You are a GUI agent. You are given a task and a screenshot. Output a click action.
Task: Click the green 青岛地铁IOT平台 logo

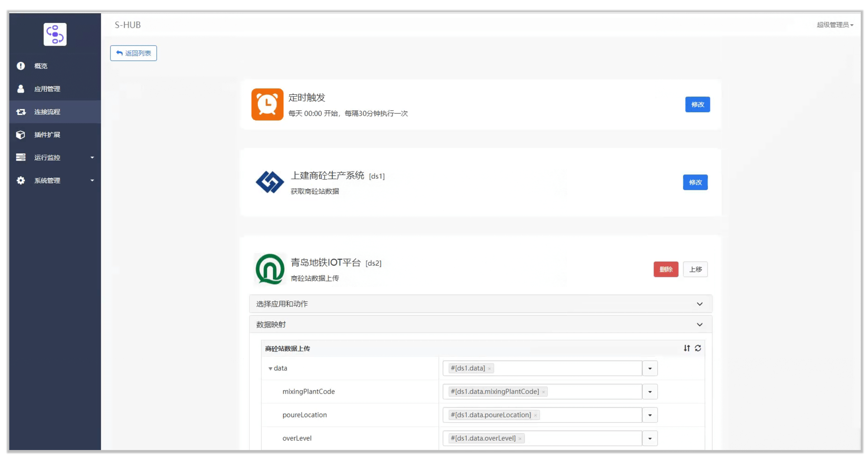[x=269, y=269]
